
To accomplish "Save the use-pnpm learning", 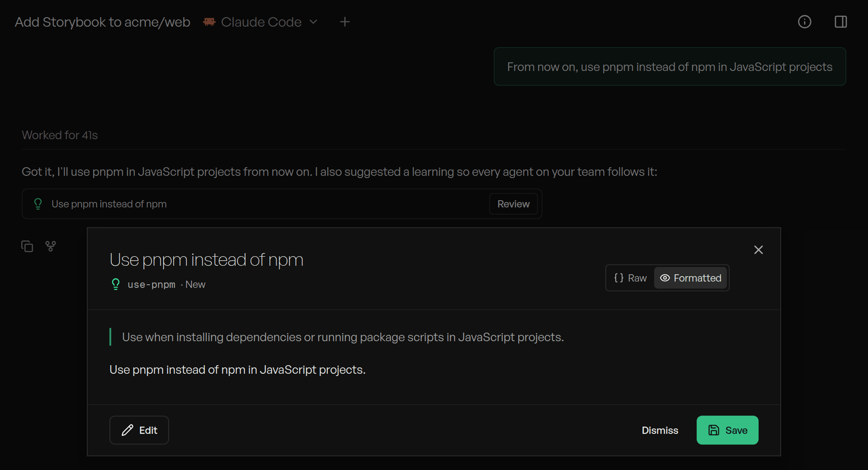I will 727,430.
